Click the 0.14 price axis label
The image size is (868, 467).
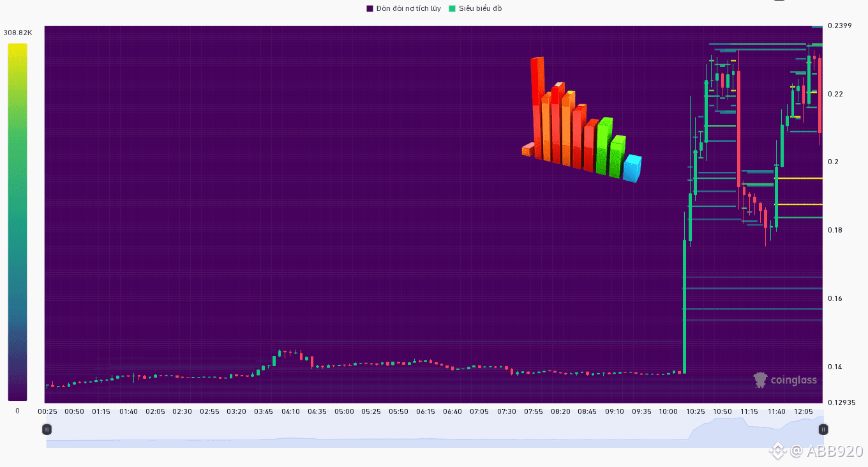click(834, 367)
